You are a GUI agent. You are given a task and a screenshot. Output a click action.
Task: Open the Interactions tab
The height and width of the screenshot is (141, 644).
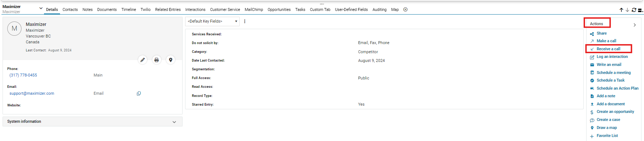pyautogui.click(x=195, y=9)
